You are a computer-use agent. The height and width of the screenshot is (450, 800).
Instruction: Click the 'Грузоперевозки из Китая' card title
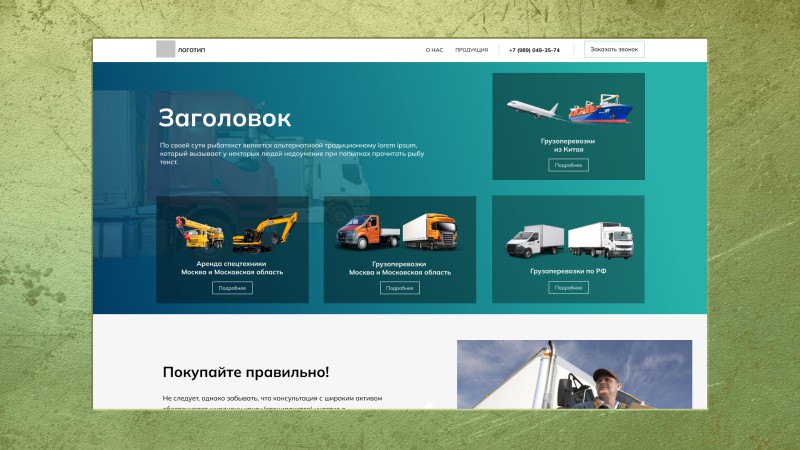tap(568, 145)
